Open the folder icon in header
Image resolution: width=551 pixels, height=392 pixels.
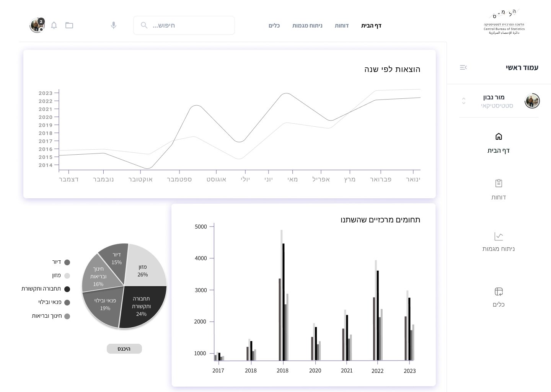click(x=69, y=25)
